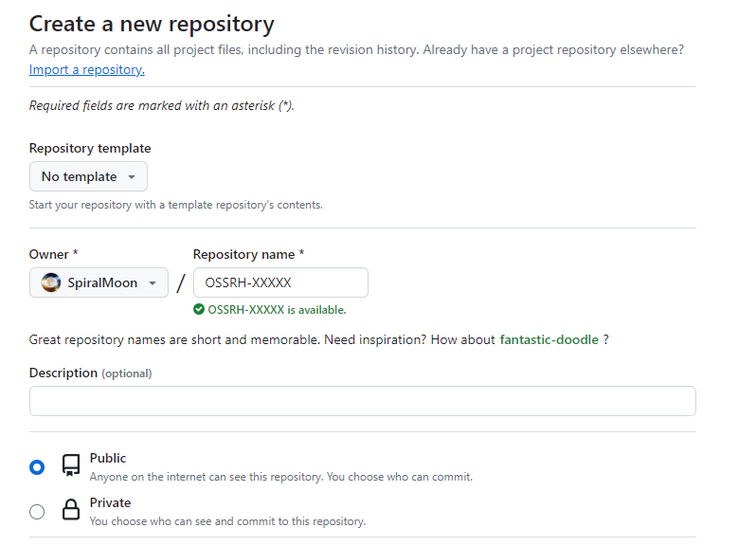Select the Public visibility radio button
Screen dimensions: 756x546
click(37, 466)
